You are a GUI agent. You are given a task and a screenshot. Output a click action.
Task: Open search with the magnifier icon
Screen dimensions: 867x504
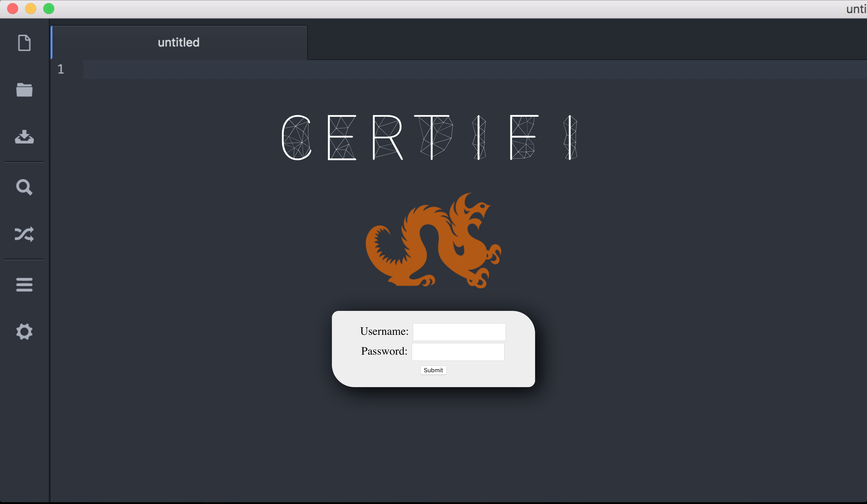pos(24,187)
